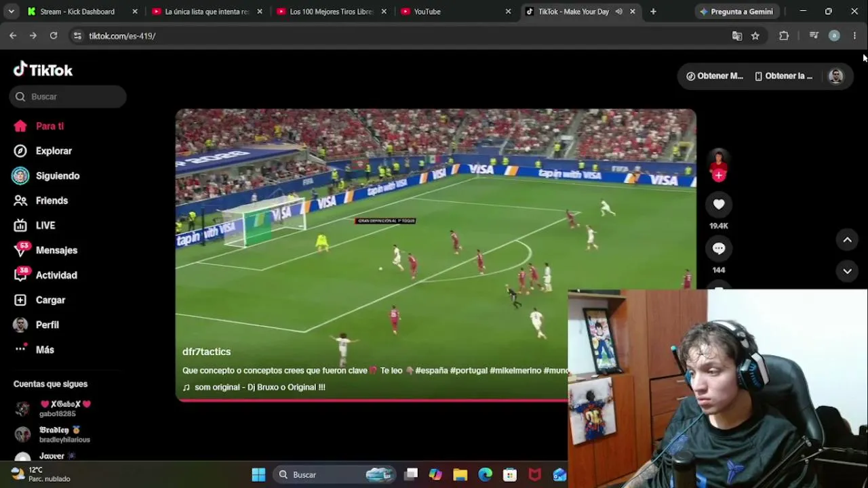868x488 pixels.
Task: Open the #españa hashtag
Action: 431,371
